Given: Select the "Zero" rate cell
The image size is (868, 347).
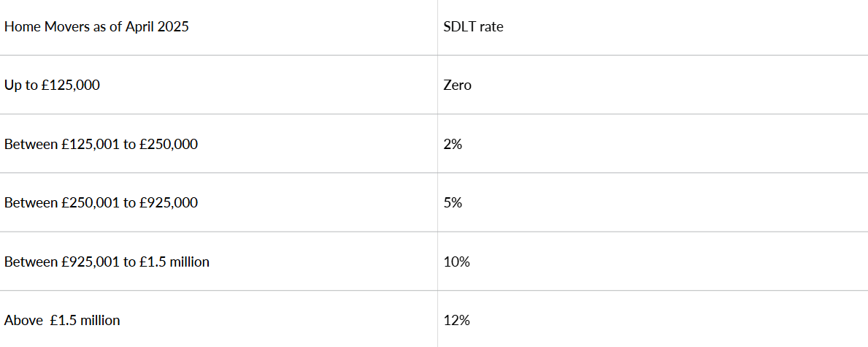Looking at the screenshot, I should pyautogui.click(x=458, y=85).
